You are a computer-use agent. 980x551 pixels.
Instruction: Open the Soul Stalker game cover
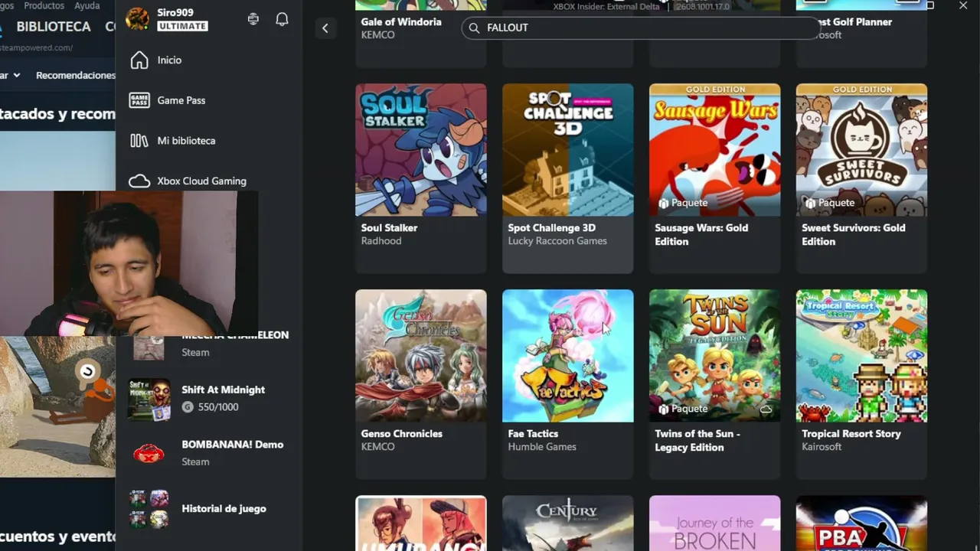tap(421, 150)
